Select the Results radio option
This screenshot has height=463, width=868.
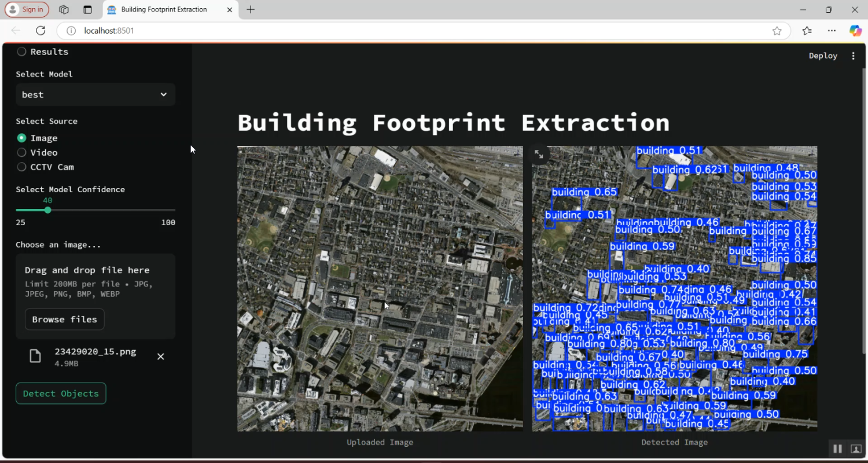coord(22,52)
